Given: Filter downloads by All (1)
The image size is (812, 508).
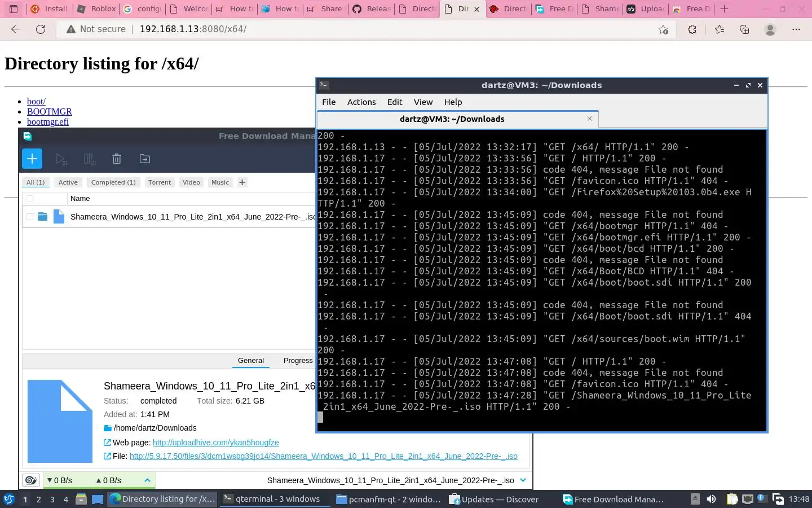Looking at the screenshot, I should click(x=36, y=182).
